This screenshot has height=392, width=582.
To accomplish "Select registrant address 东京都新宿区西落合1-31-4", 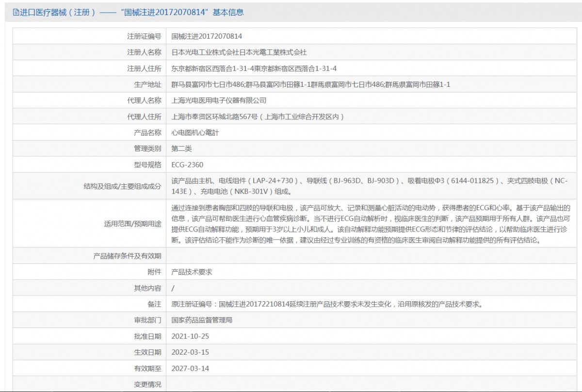I will point(213,68).
